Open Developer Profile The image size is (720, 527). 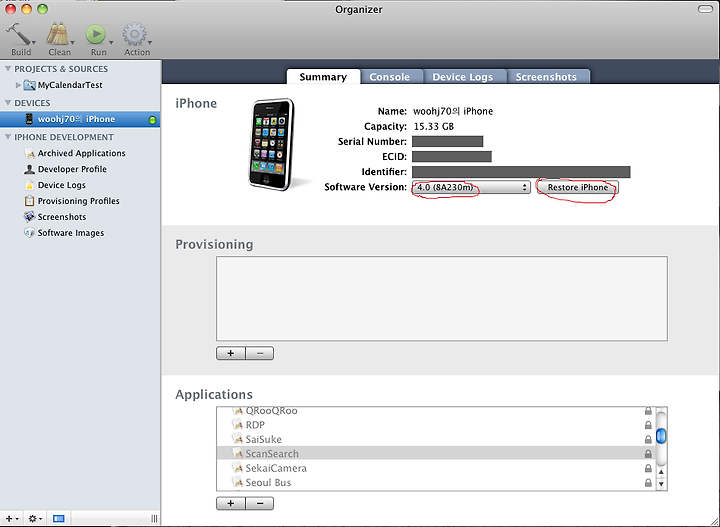pos(72,169)
